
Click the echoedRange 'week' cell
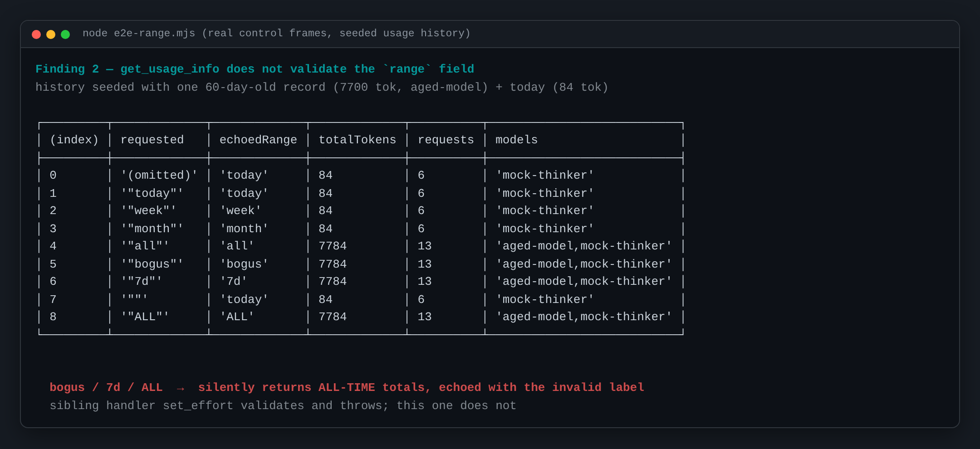(240, 210)
